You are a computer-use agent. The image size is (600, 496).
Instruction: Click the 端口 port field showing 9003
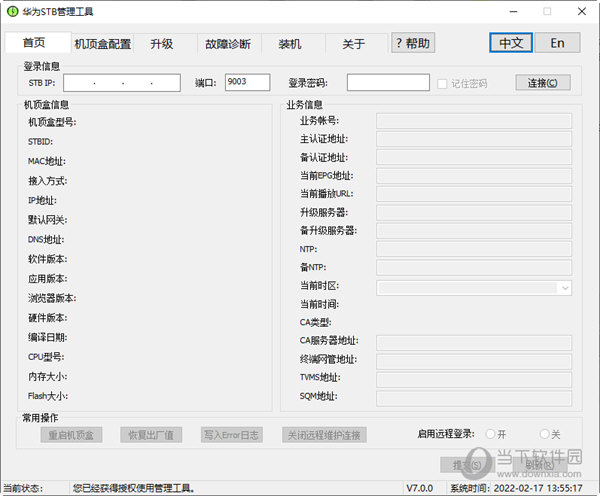point(248,83)
